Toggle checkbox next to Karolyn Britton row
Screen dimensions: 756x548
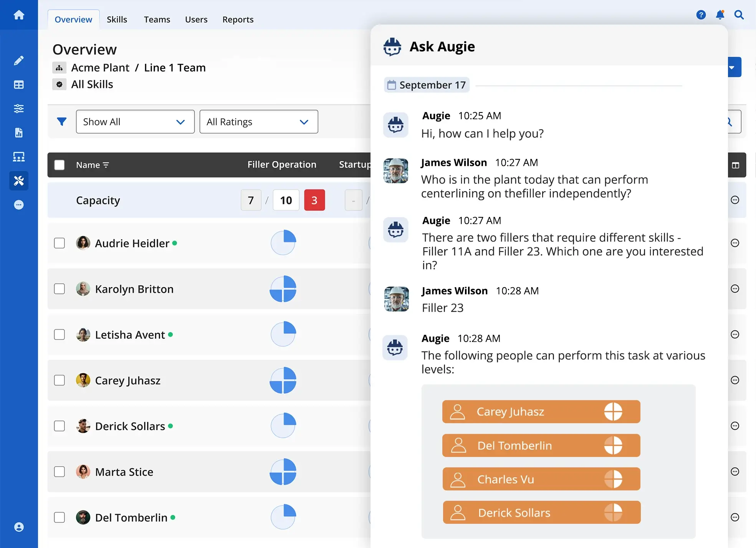(59, 288)
